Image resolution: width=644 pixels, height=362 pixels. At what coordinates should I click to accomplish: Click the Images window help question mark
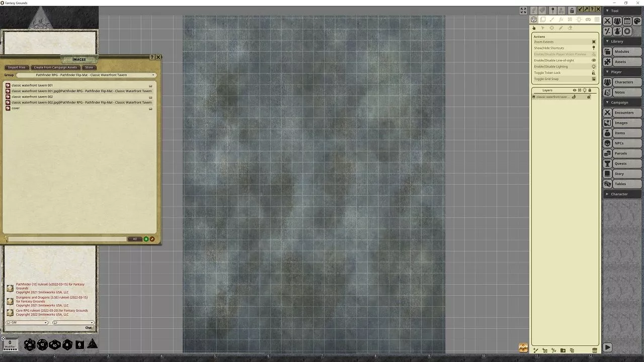click(x=152, y=57)
